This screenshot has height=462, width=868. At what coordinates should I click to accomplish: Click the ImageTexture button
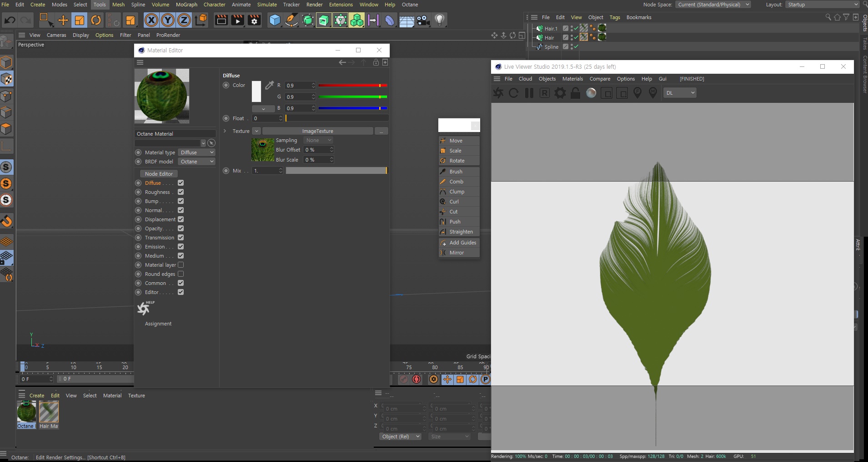(317, 131)
